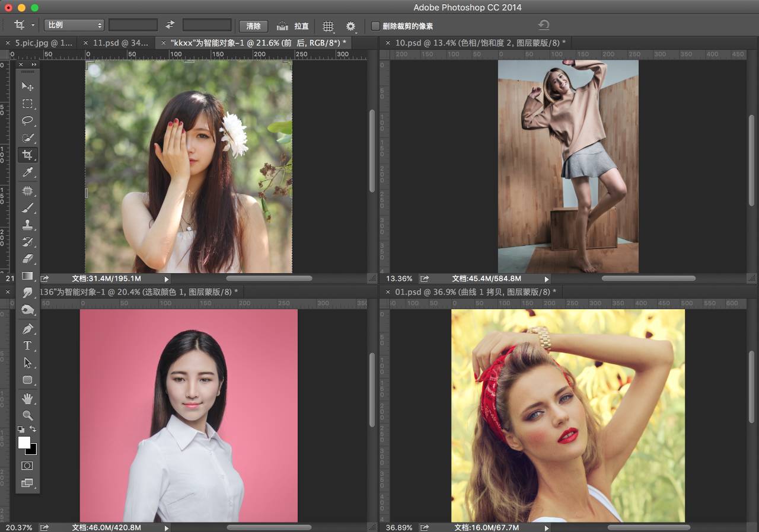Viewport: 759px width, 532px height.
Task: Close the floating toolbox panel
Action: tap(21, 65)
